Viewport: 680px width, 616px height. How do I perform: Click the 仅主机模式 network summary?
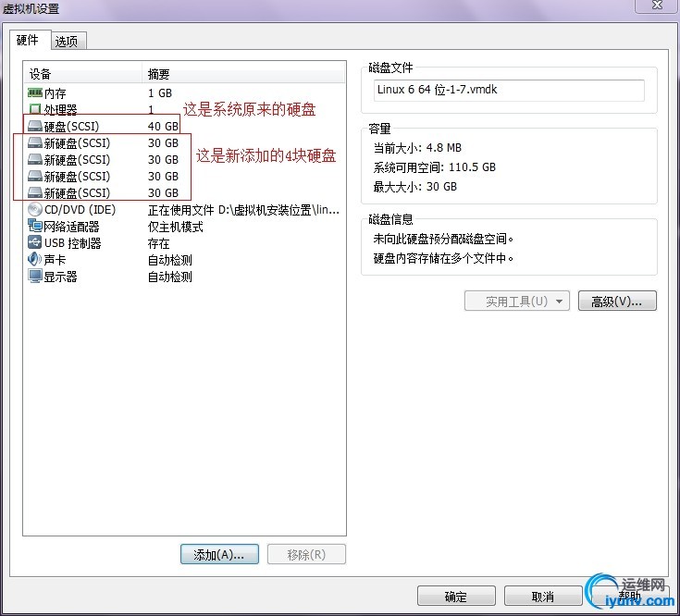point(176,227)
